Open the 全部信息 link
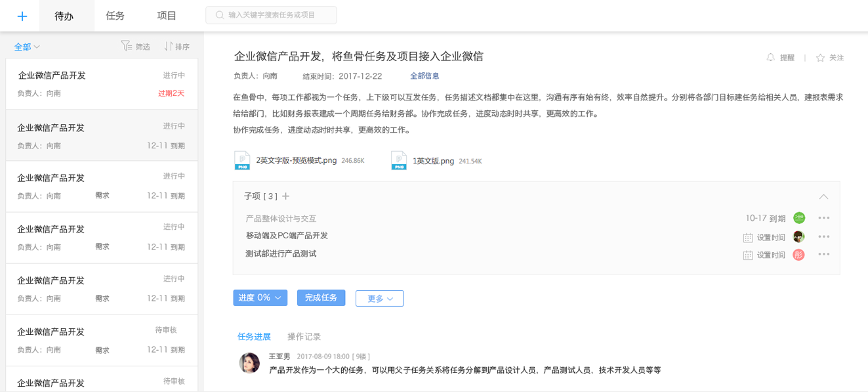Image resolution: width=868 pixels, height=392 pixels. (424, 76)
